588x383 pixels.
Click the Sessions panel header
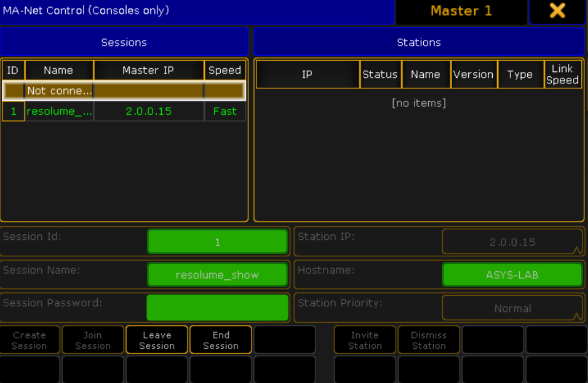click(124, 42)
